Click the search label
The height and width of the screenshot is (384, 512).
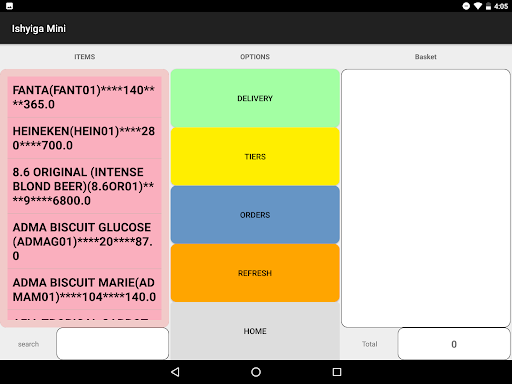28,344
